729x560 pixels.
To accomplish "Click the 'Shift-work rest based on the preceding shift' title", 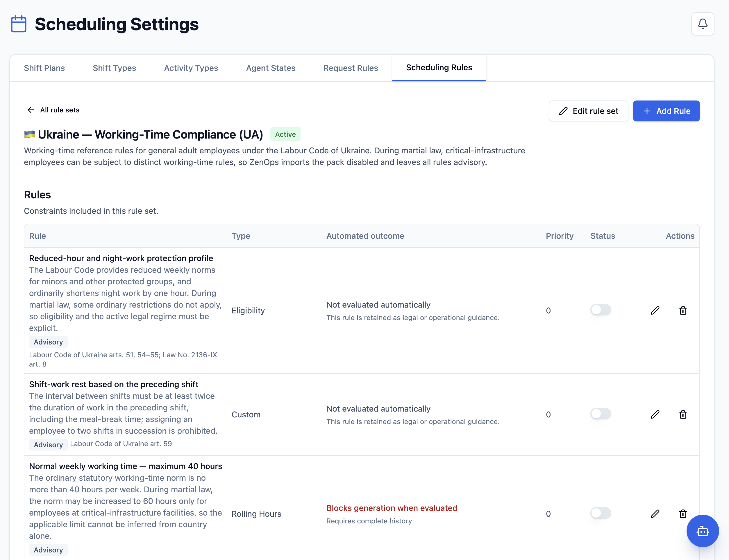I will (113, 384).
